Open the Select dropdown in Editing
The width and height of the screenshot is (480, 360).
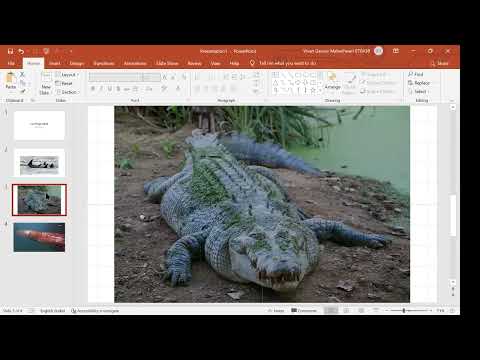[419, 91]
